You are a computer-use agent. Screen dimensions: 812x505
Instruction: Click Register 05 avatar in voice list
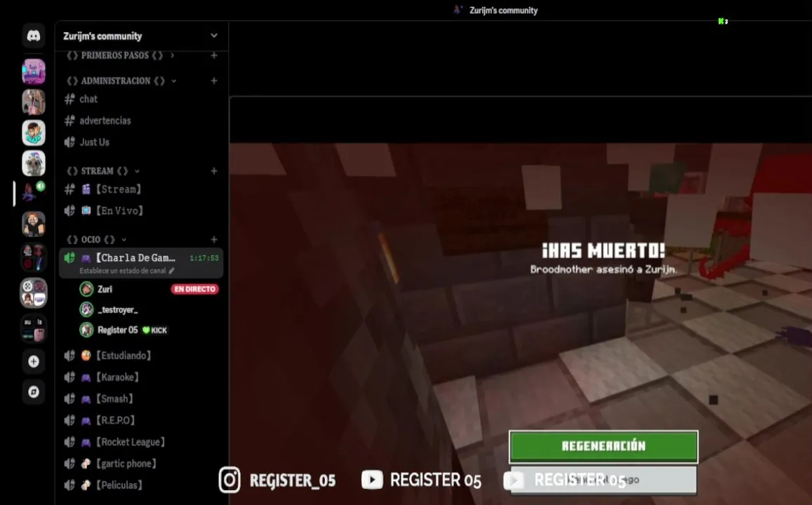click(x=86, y=330)
